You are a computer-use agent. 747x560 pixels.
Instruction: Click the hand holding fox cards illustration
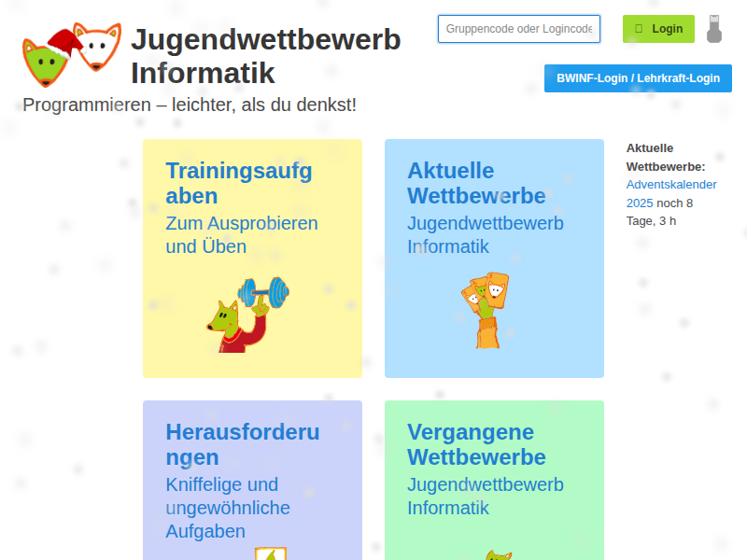point(486,309)
